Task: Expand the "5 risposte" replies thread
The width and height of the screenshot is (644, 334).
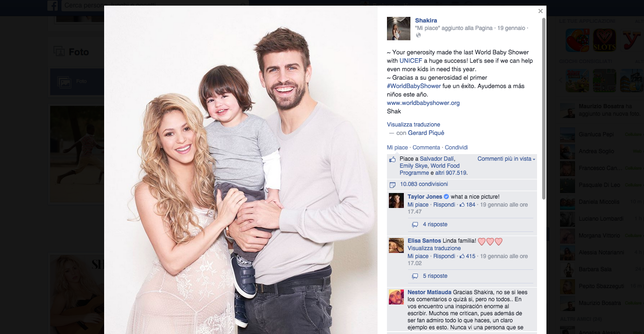Action: [x=435, y=276]
